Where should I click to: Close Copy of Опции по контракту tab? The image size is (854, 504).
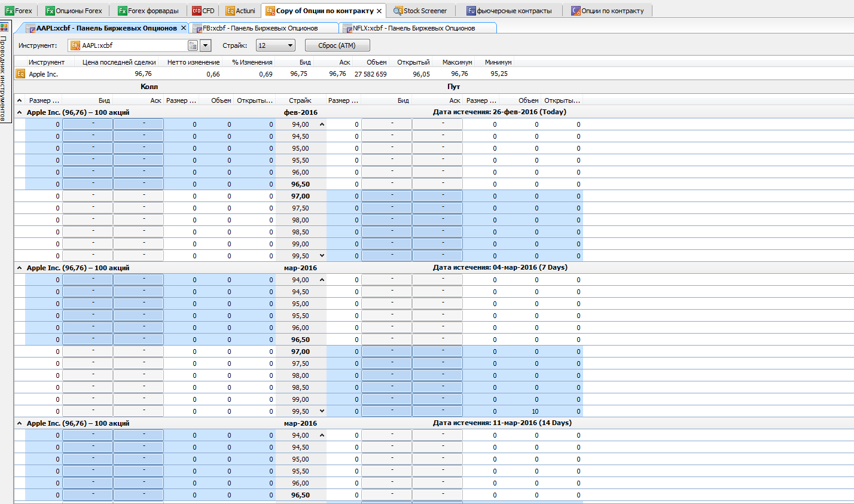point(379,11)
